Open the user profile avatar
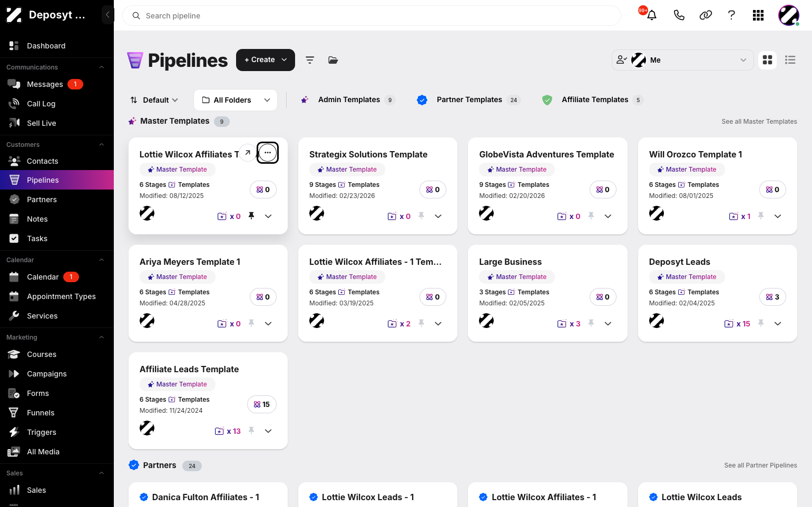 [x=789, y=15]
